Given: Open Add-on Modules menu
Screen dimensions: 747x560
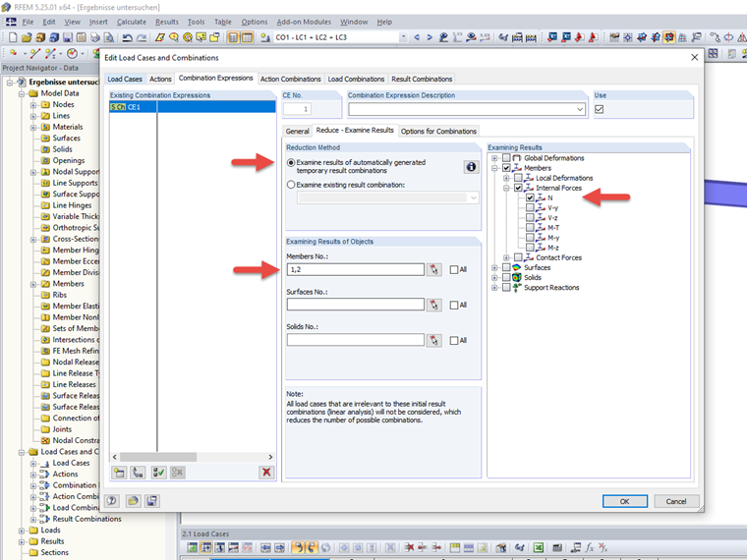Looking at the screenshot, I should 304,22.
